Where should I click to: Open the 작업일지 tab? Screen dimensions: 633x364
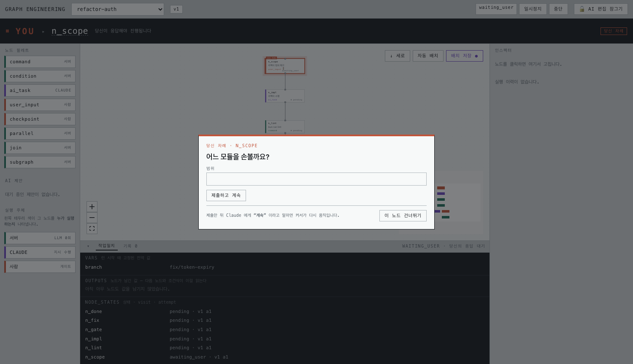[106, 246]
